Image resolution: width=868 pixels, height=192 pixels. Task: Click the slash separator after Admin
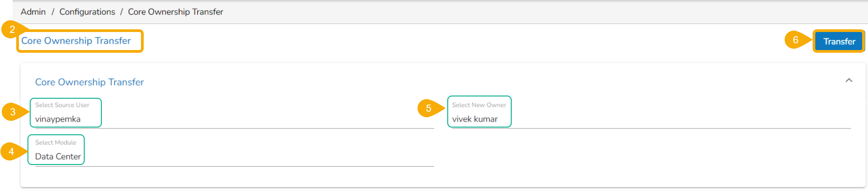53,12
